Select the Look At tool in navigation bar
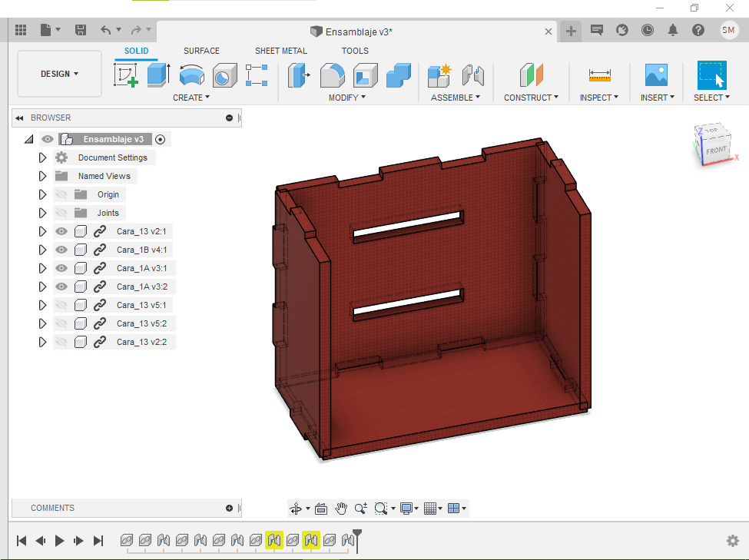Viewport: 749px width, 560px height. [x=321, y=509]
